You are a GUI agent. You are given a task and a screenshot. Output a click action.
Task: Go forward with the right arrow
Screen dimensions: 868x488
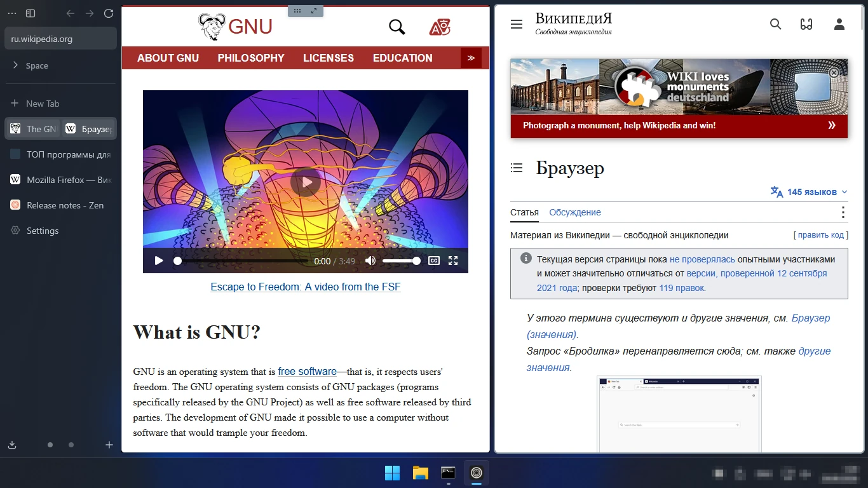(x=90, y=13)
